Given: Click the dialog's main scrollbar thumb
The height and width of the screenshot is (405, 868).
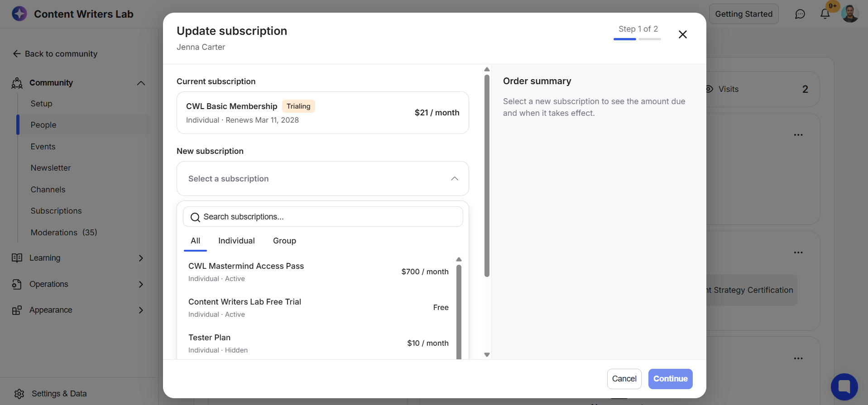Looking at the screenshot, I should pos(487,176).
